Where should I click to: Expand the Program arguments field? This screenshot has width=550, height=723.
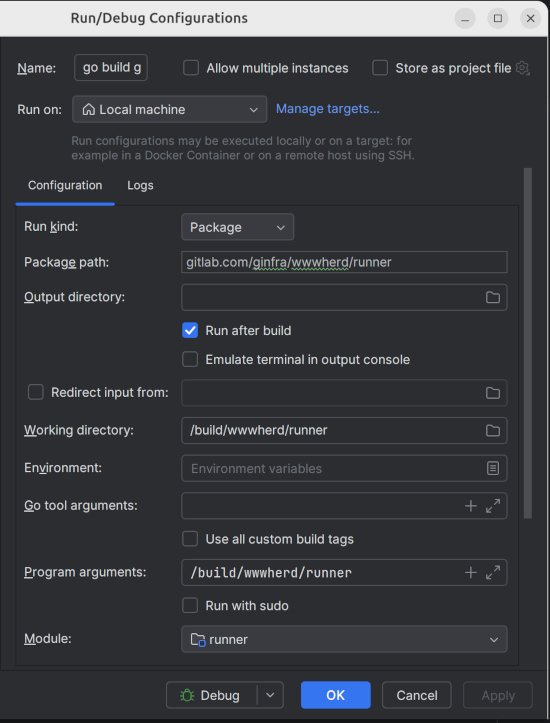[493, 573]
